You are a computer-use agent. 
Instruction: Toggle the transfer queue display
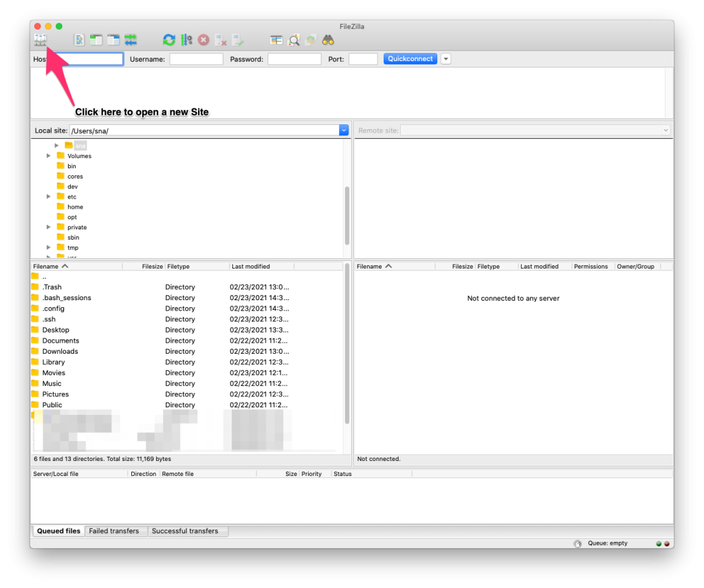pyautogui.click(x=131, y=40)
